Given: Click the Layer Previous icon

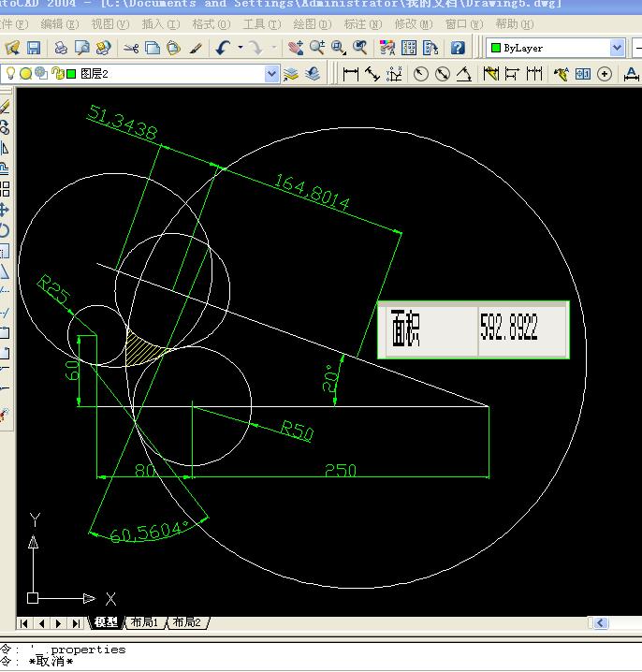Looking at the screenshot, I should 313,74.
